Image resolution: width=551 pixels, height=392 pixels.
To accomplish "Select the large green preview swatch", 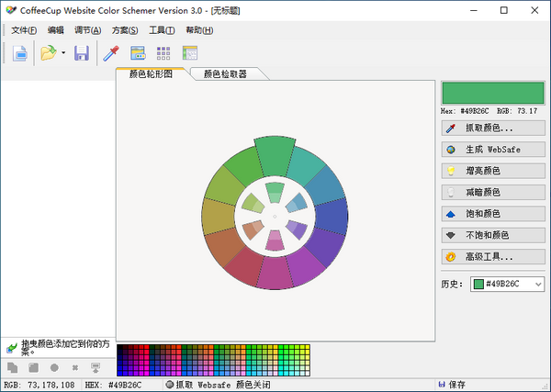I will (x=494, y=93).
